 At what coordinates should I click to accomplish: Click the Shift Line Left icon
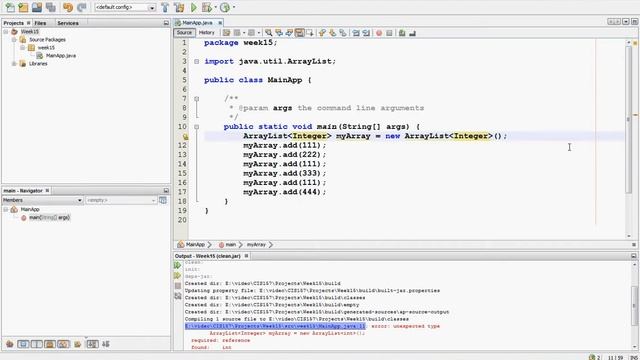(356, 33)
